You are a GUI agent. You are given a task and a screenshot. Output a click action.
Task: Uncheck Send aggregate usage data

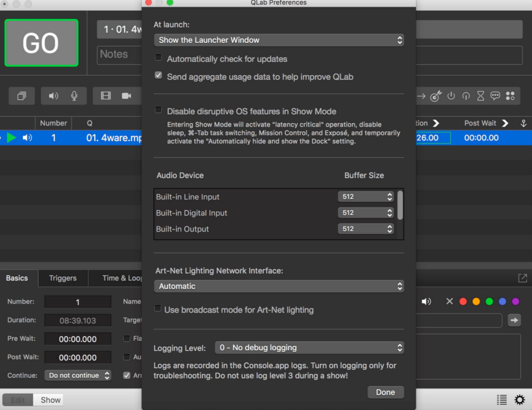(x=158, y=75)
